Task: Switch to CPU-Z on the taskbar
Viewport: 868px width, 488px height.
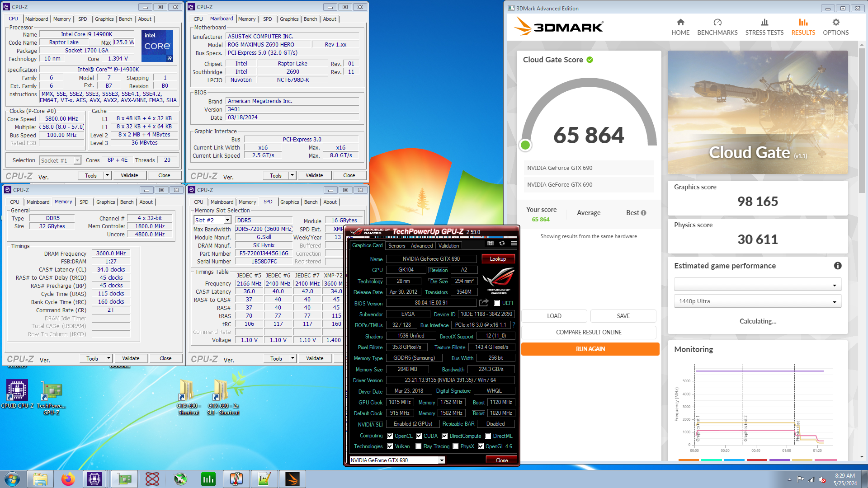Action: (94, 479)
